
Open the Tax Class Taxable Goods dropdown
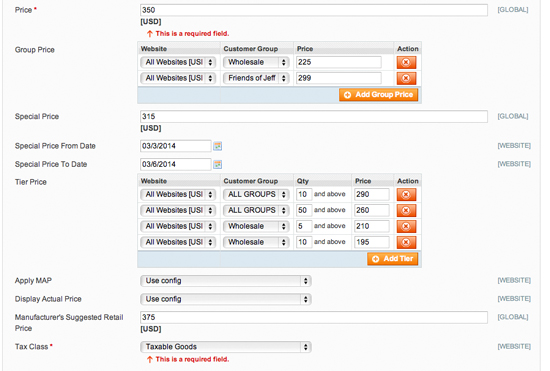(226, 347)
